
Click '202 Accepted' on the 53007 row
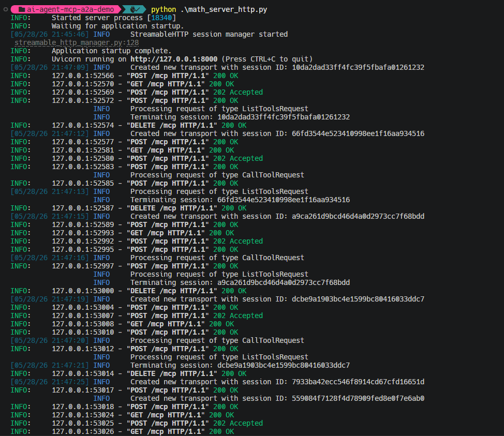(x=238, y=316)
